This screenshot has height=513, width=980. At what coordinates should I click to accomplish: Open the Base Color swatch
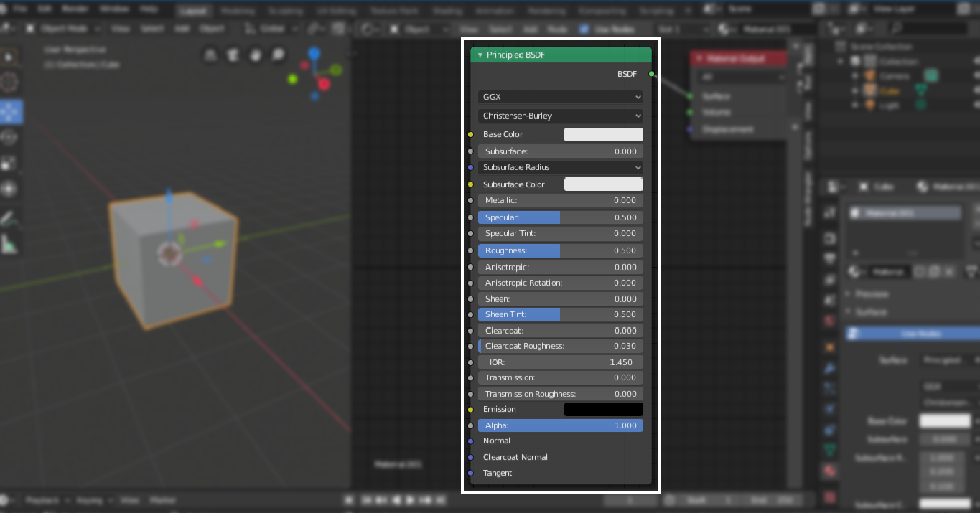click(x=603, y=134)
